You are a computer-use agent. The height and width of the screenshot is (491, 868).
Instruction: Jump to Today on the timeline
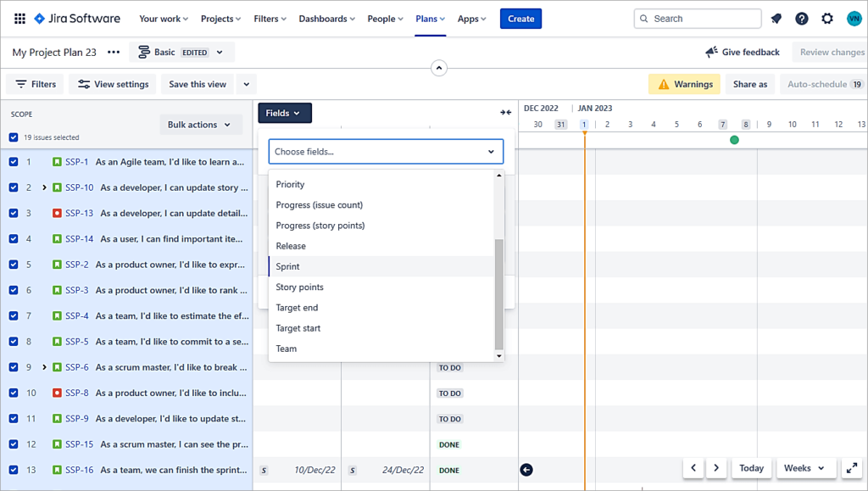751,468
